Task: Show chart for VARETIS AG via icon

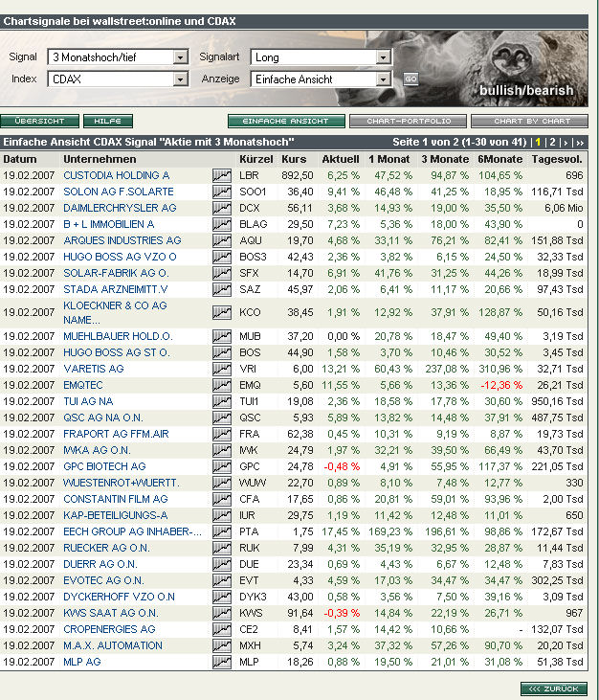Action: pos(222,369)
